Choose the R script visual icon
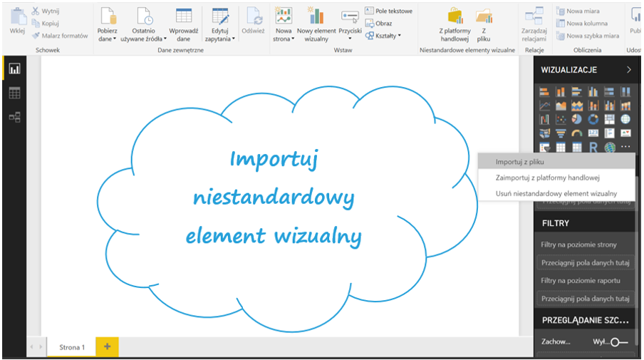644x360 pixels. [593, 148]
